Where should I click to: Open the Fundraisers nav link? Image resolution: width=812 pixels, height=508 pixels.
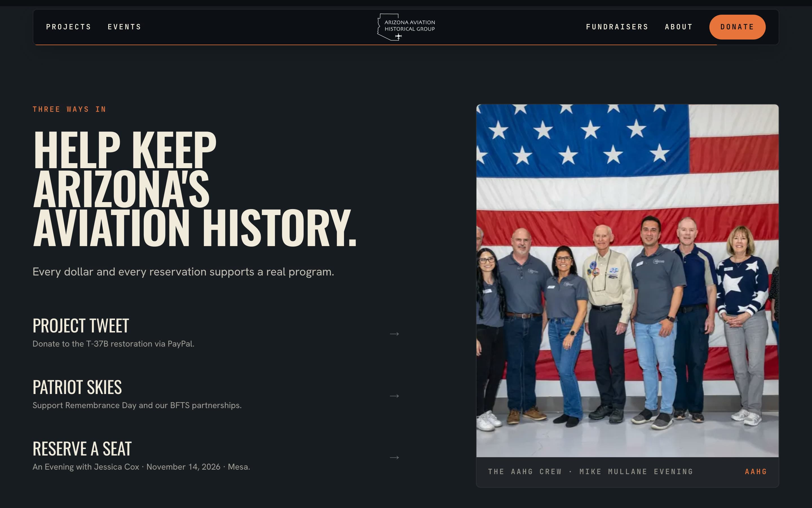[x=617, y=27]
